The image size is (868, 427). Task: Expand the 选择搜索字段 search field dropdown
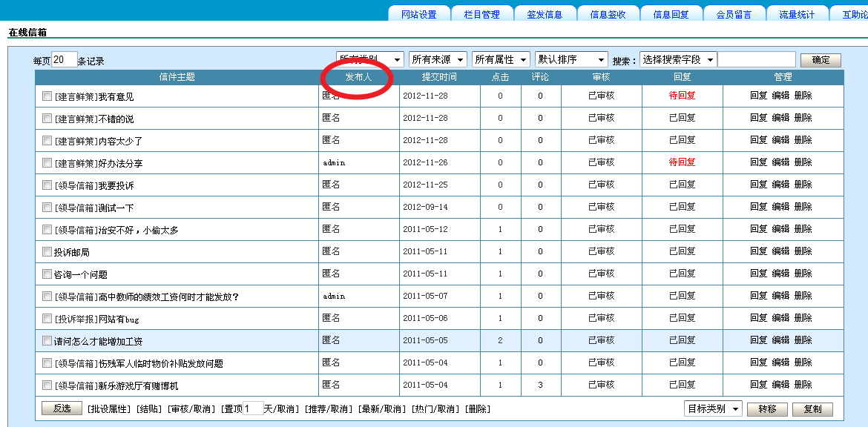pyautogui.click(x=678, y=59)
